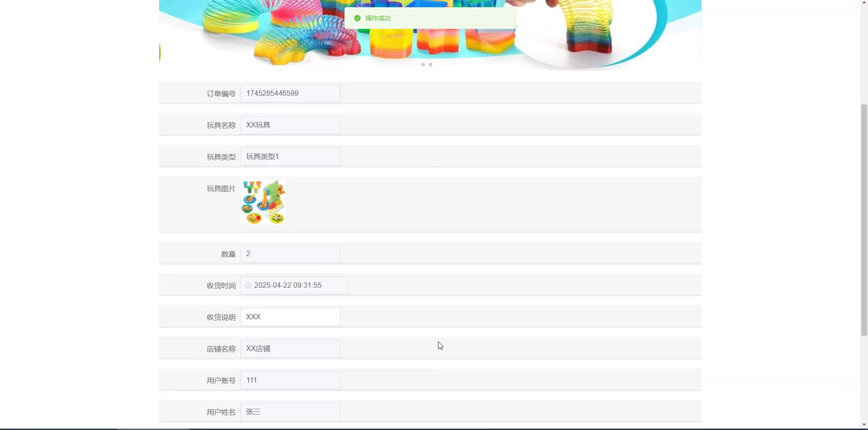Image resolution: width=868 pixels, height=430 pixels.
Task: Click the 玩具类型 field showing 玩具类型1
Action: [290, 157]
